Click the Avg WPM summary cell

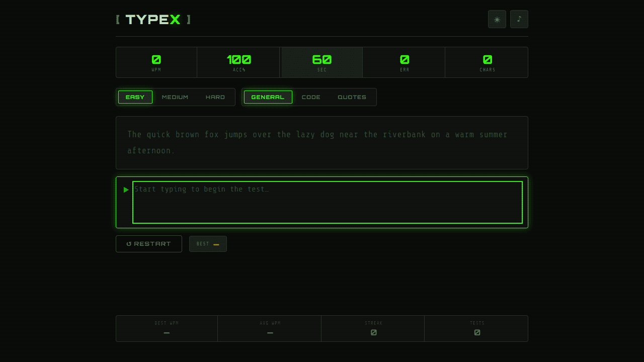(x=270, y=328)
